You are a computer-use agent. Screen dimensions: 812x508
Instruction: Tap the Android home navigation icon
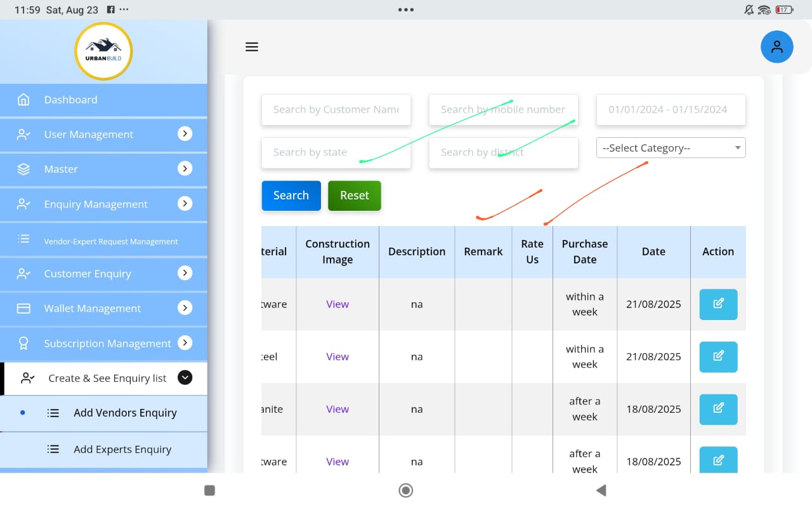pyautogui.click(x=406, y=490)
